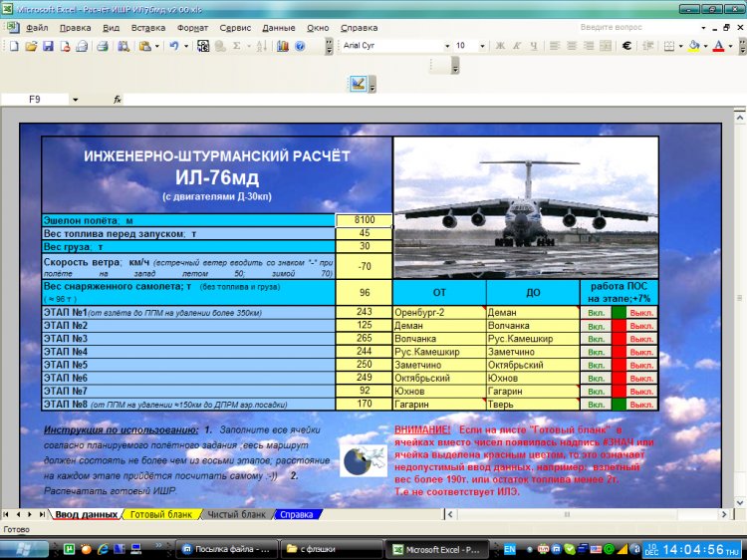Screen dimensions: 747x560
Task: Apply red font color letter A
Action: [719, 46]
